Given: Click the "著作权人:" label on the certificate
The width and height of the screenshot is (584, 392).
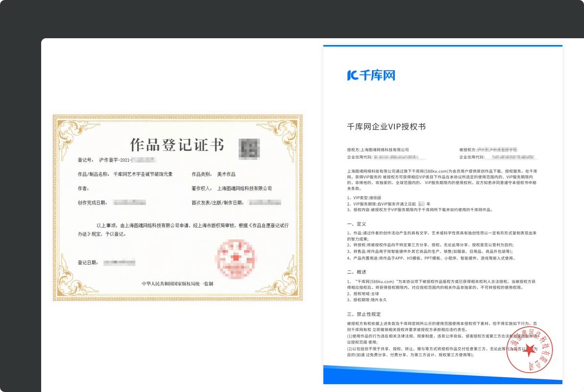Looking at the screenshot, I should pyautogui.click(x=202, y=189).
